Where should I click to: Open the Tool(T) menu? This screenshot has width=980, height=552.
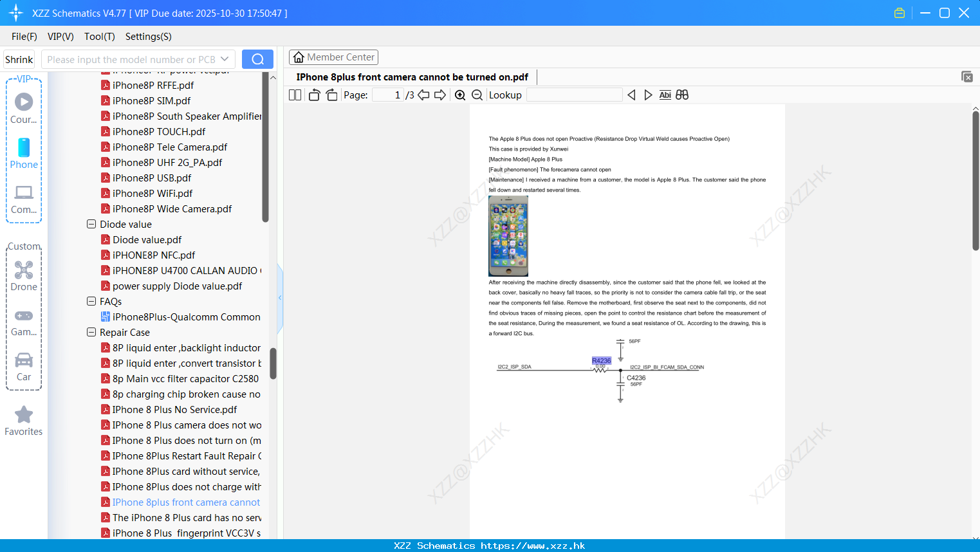pos(100,37)
